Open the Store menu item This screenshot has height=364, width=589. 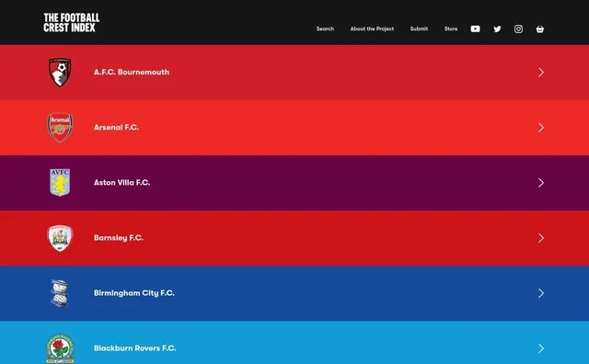(x=451, y=28)
